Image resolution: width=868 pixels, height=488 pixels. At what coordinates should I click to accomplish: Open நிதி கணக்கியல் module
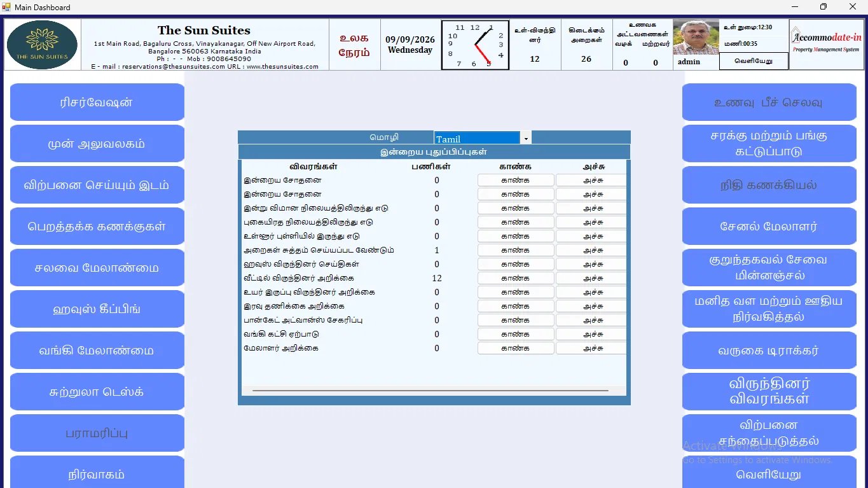pyautogui.click(x=769, y=185)
